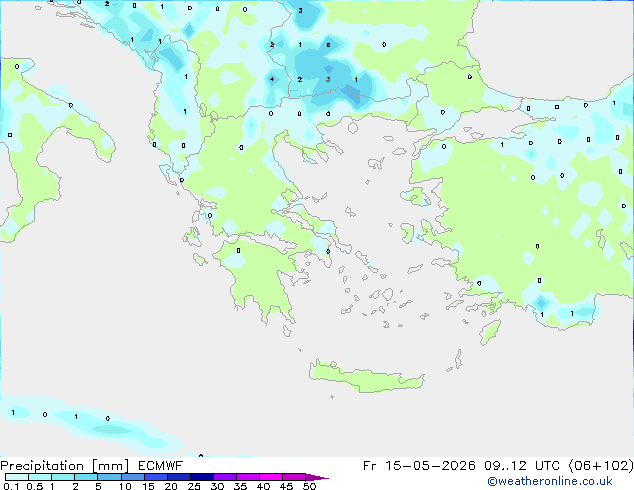The width and height of the screenshot is (634, 490).
Task: Pick the 10–15 mm legend color swatch
Action: [133, 477]
